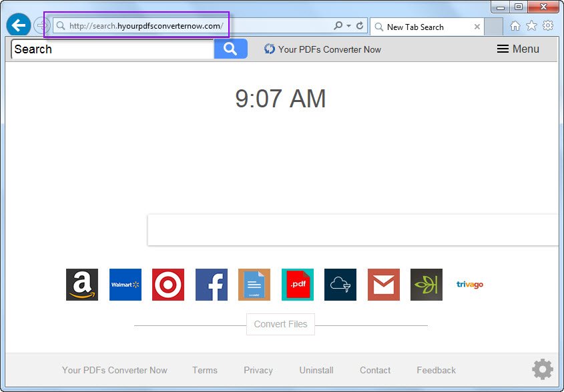Click the toolbar Search input box
564x392 pixels.
click(113, 49)
